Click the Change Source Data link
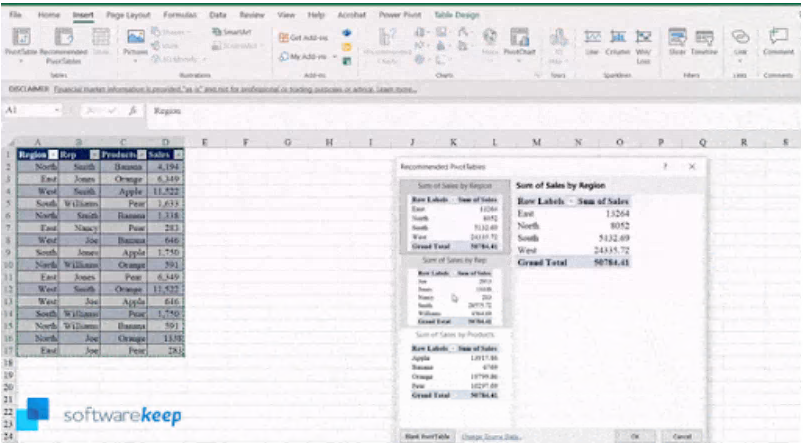 coord(491,437)
